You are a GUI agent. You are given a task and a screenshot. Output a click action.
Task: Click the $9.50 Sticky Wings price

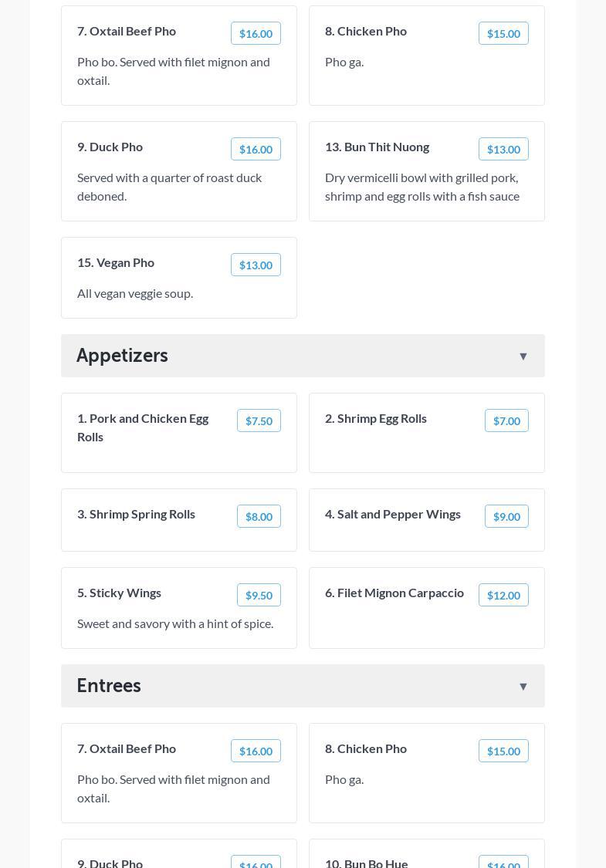(259, 595)
